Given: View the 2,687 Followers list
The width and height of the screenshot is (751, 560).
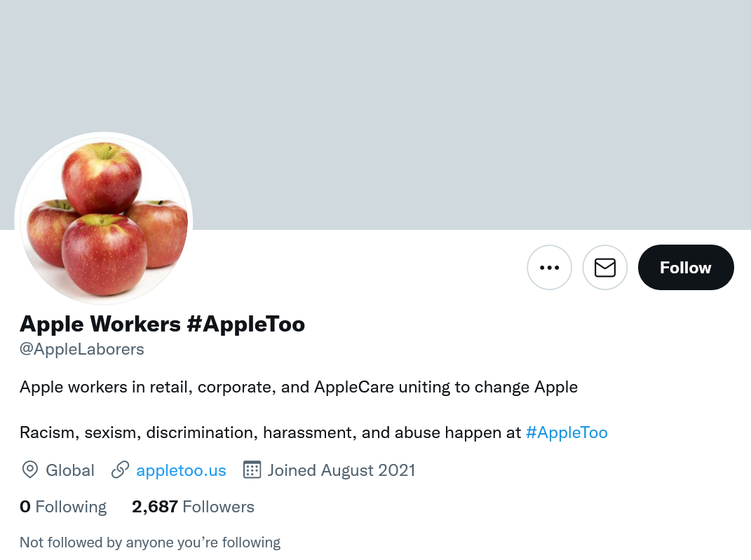Looking at the screenshot, I should pyautogui.click(x=193, y=507).
